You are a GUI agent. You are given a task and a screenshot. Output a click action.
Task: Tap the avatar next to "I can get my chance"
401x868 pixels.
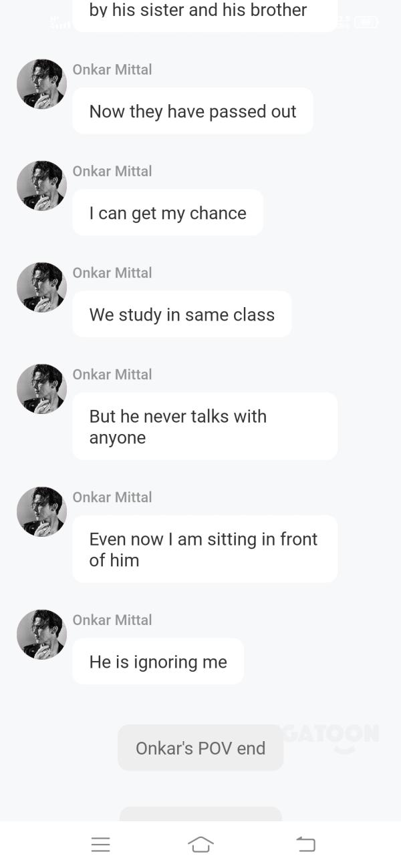41,186
